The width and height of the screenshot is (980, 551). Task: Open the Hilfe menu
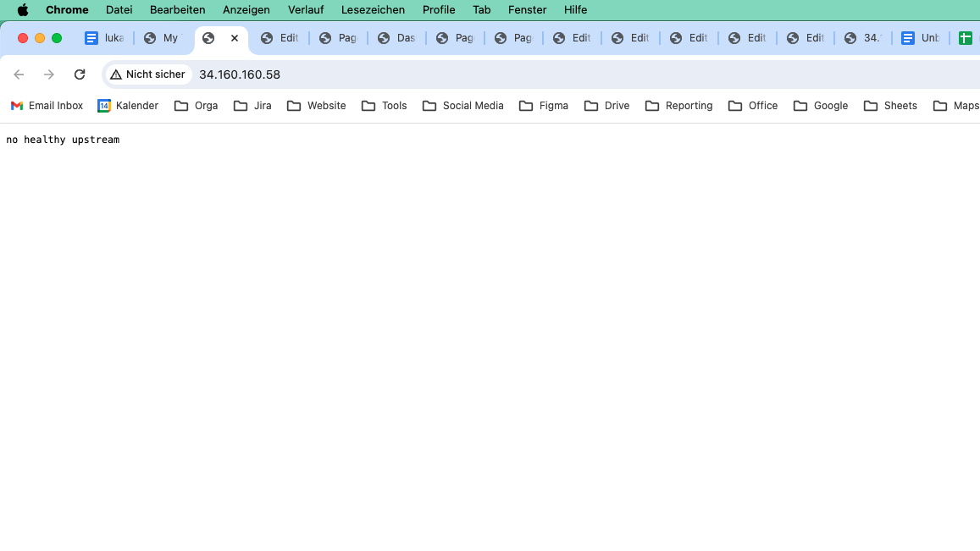tap(575, 10)
